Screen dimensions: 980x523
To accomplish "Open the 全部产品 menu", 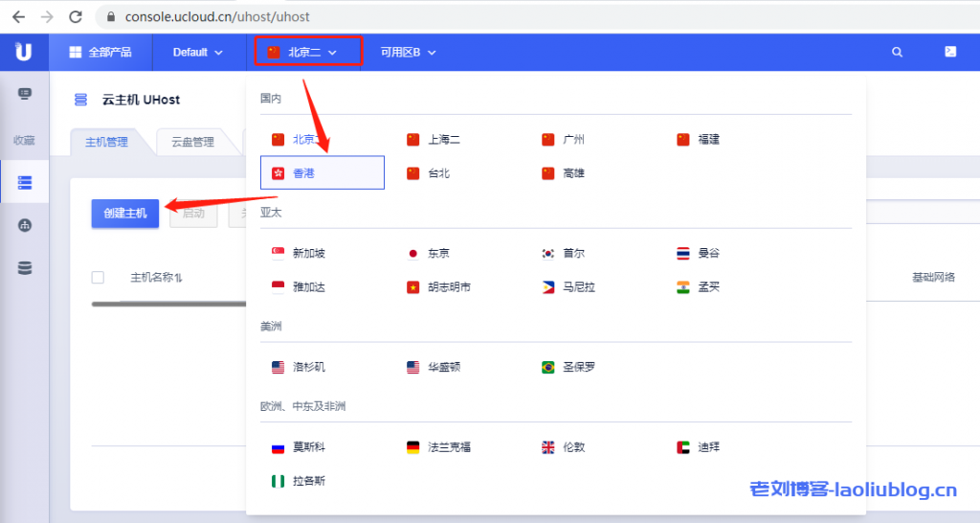I will [100, 53].
